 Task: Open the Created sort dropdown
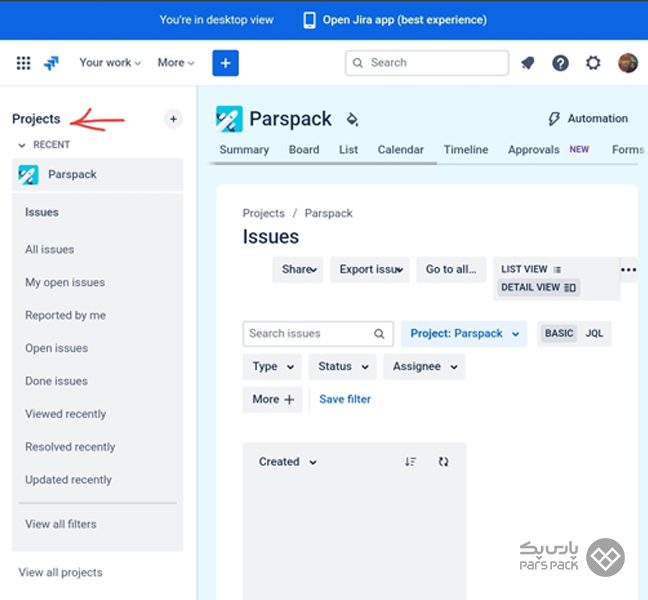pyautogui.click(x=287, y=462)
